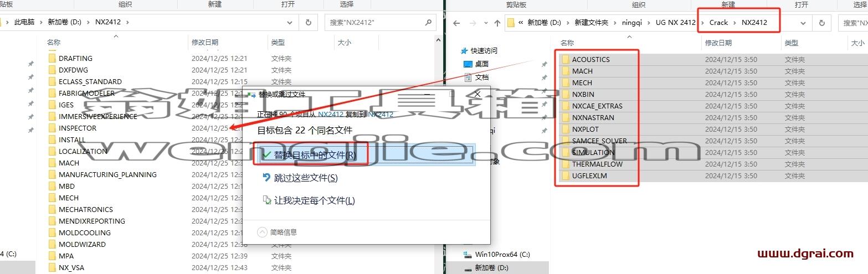Viewport: 868px width, 274px height.
Task: Refresh the right Explorer window
Action: point(822,23)
